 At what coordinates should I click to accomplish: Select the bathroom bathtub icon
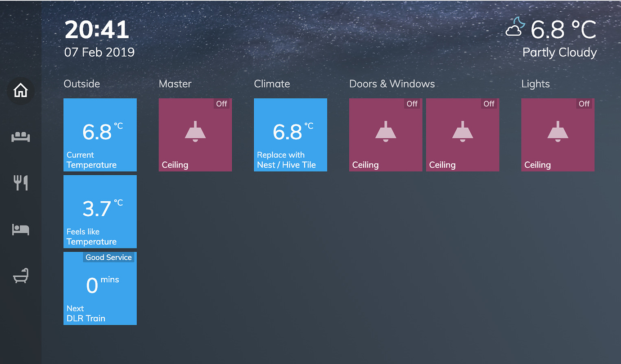click(21, 276)
